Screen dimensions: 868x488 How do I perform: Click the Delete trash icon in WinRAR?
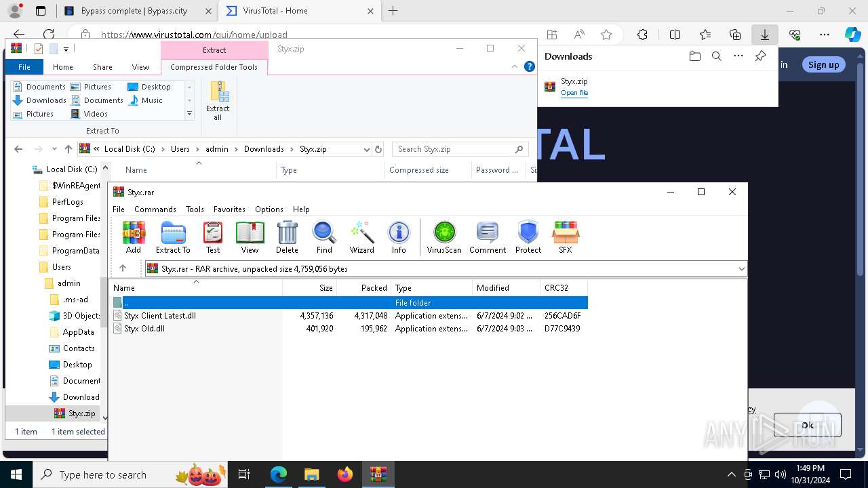click(287, 238)
